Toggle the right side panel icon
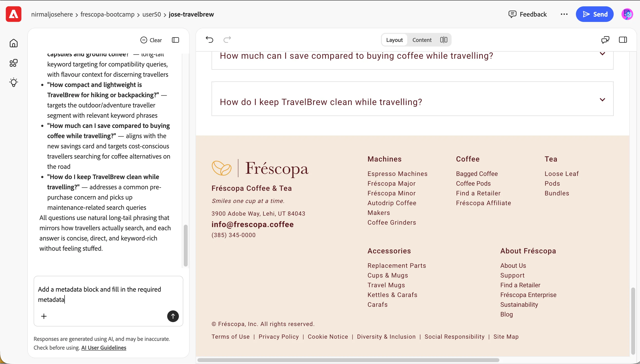Image resolution: width=640 pixels, height=364 pixels. pos(623,40)
